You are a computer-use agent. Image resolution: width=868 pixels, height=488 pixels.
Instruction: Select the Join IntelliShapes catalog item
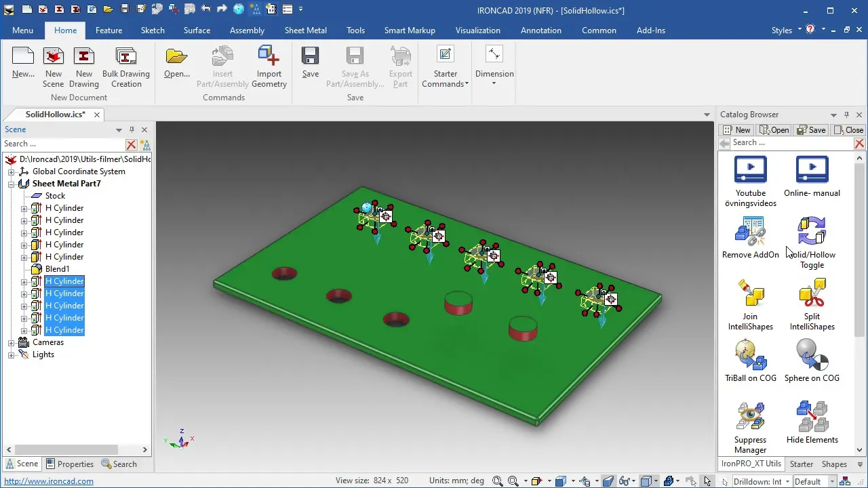[751, 304]
